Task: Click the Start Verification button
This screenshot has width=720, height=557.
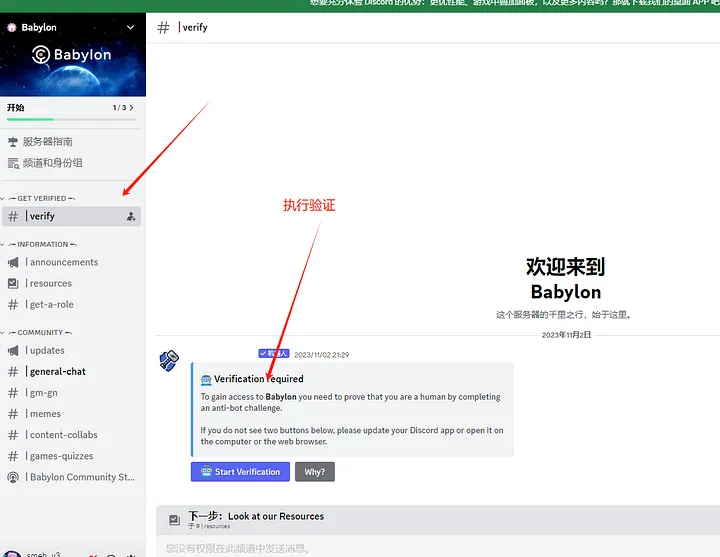Action: point(240,472)
